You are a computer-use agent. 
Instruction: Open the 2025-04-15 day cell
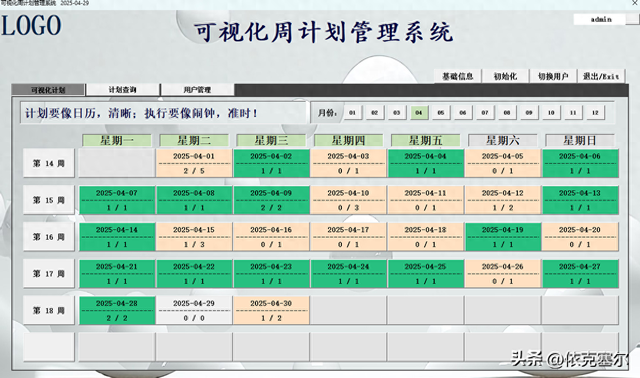pos(194,237)
